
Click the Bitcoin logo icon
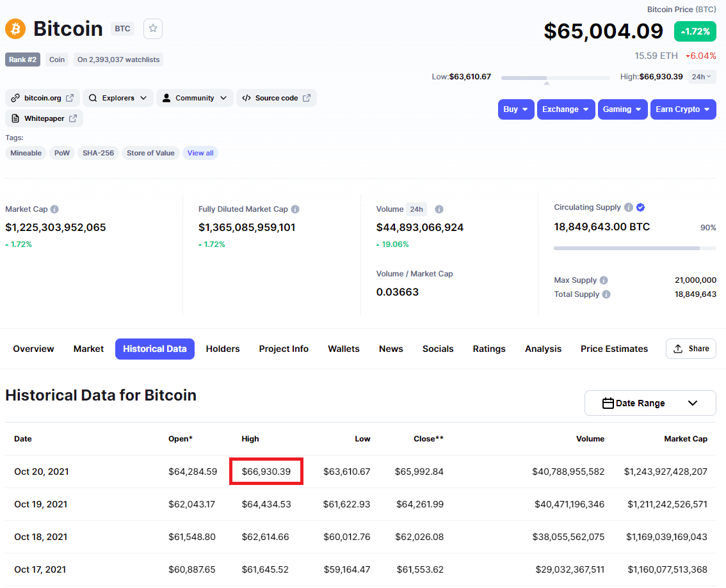pyautogui.click(x=14, y=29)
